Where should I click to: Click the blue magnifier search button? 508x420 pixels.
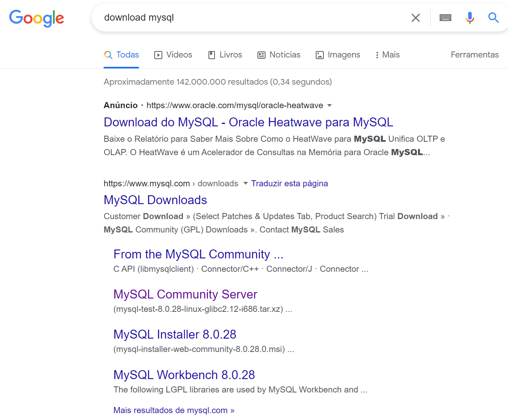[493, 17]
